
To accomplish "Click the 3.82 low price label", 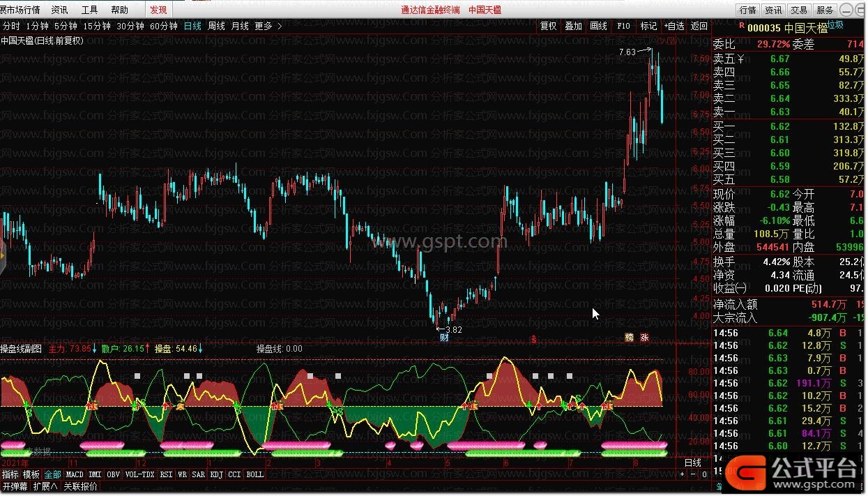I will [453, 329].
